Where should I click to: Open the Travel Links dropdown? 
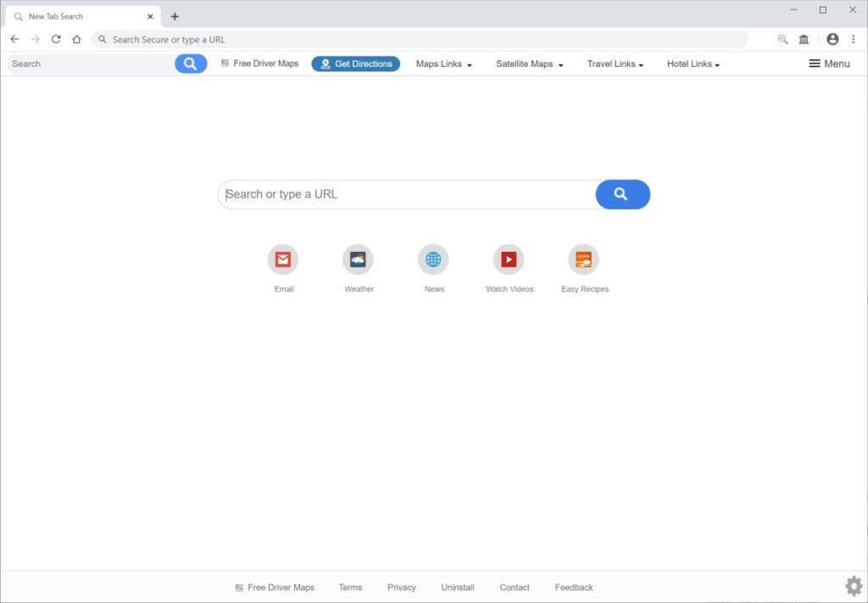point(615,63)
